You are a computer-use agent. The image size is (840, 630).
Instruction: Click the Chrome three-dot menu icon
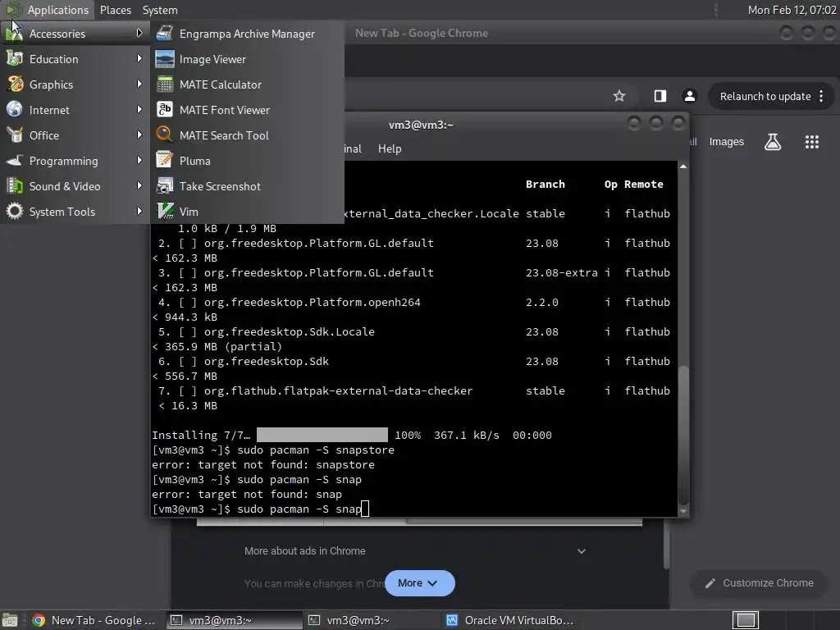820,96
